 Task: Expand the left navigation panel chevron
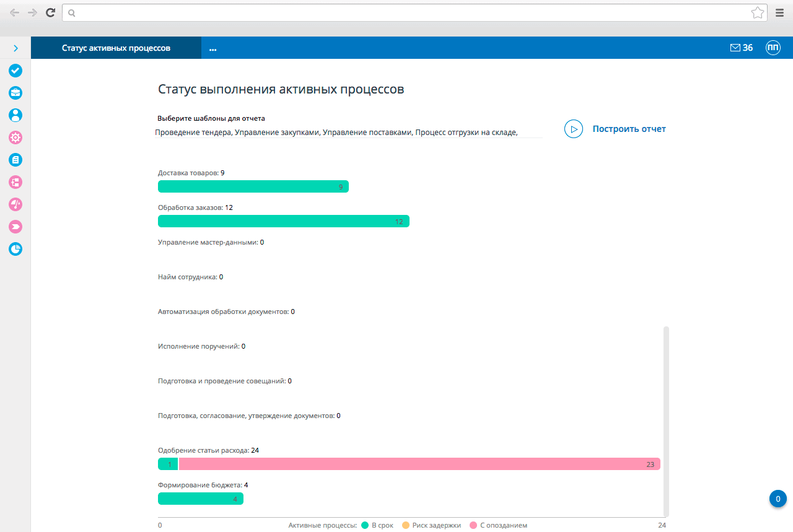[15, 47]
